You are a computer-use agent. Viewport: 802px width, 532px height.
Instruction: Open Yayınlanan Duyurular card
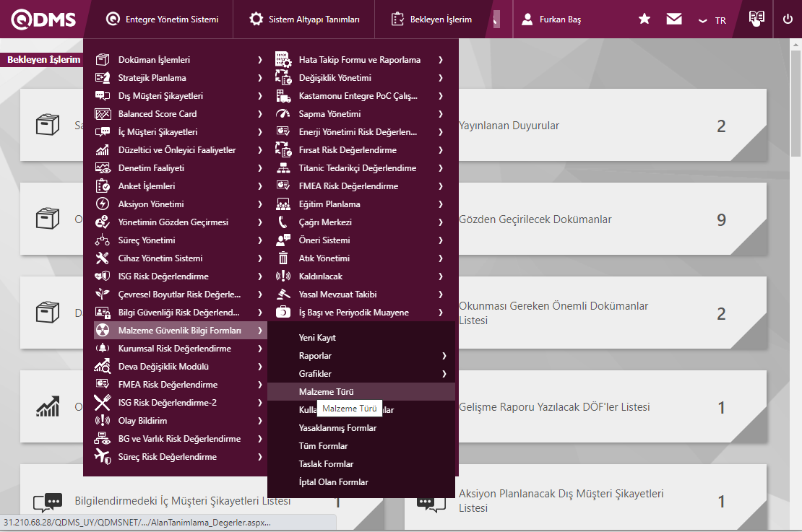(x=509, y=126)
